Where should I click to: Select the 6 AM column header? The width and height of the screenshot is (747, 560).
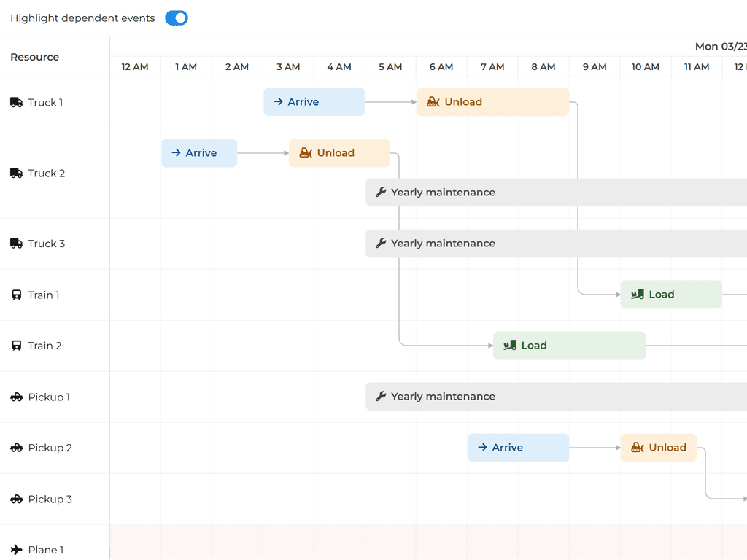click(x=441, y=66)
